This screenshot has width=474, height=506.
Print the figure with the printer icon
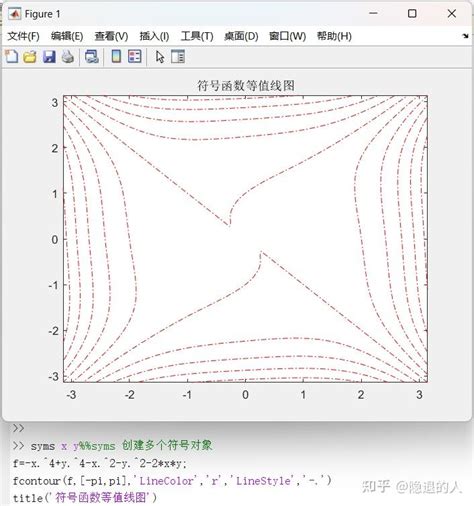68,57
